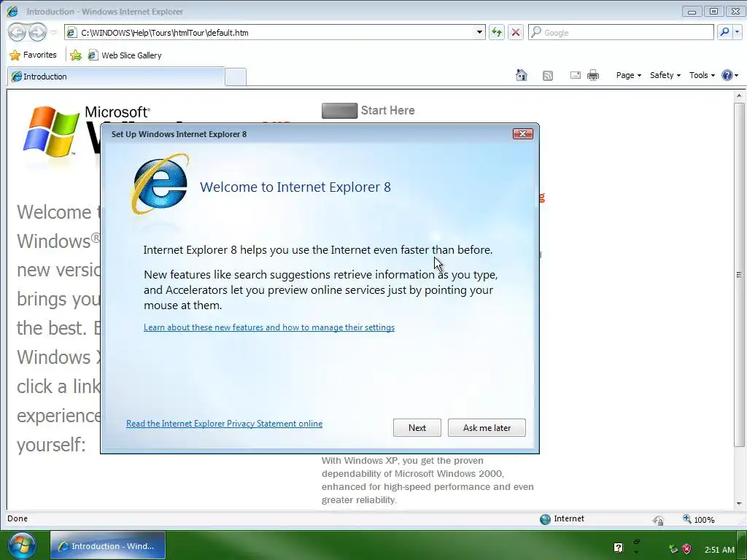Click the Protected Mode lock icon in status bar

(x=659, y=520)
